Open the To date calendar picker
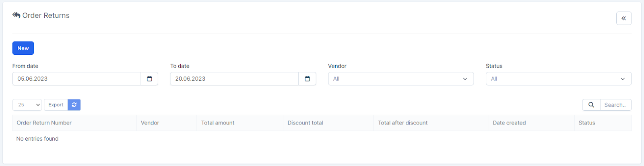Viewport: 644px width, 166px height. pos(307,79)
